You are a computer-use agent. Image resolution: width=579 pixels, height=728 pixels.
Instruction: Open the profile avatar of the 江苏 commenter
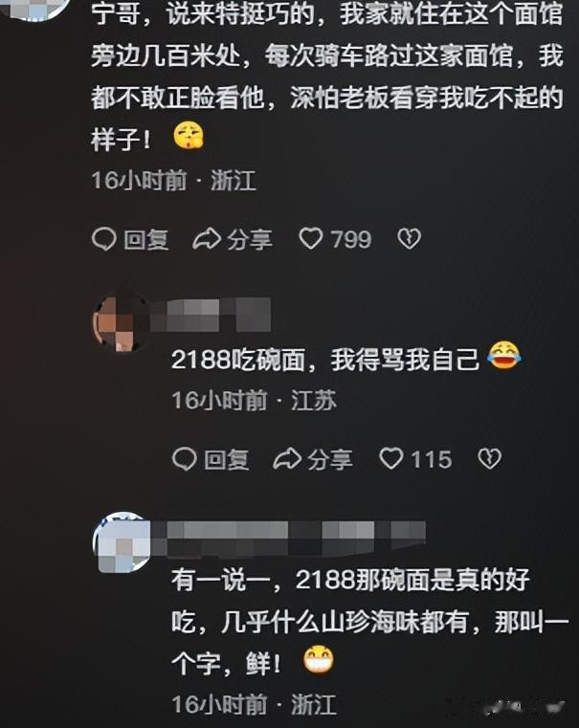coord(120,322)
